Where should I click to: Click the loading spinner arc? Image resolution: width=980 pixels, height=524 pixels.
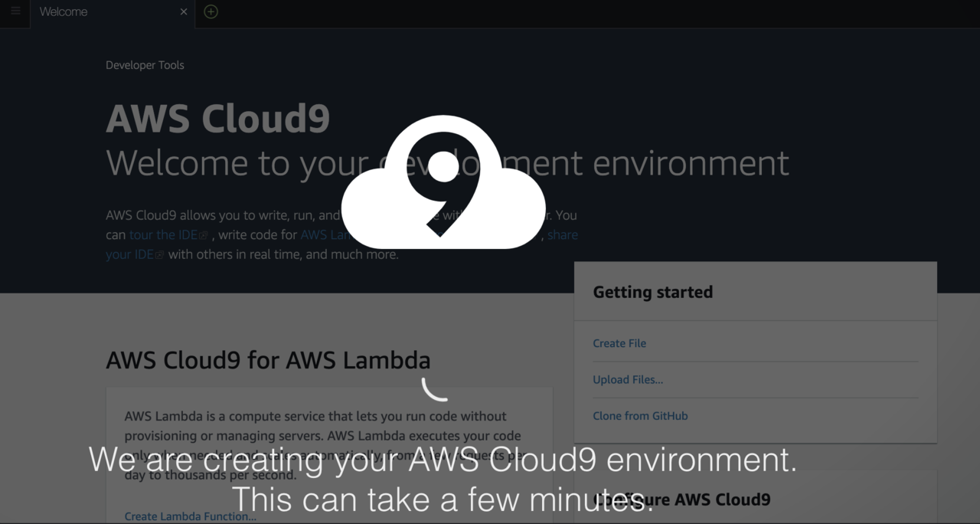tap(434, 389)
